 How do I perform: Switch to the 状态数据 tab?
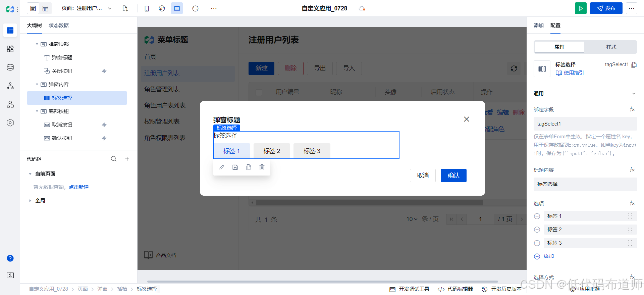pos(59,25)
